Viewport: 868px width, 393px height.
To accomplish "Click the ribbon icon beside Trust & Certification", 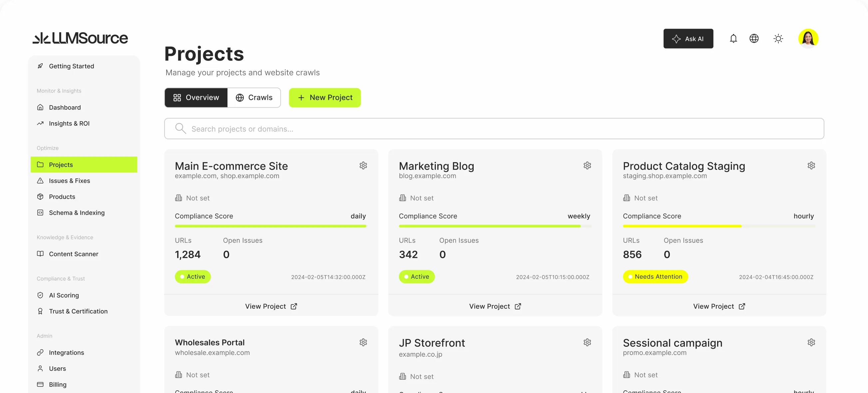I will 40,311.
